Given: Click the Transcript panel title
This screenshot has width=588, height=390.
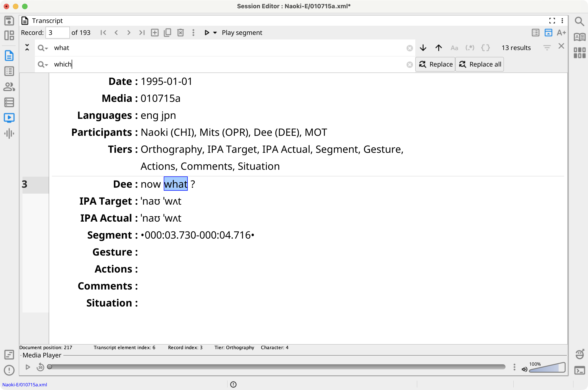Looking at the screenshot, I should pyautogui.click(x=47, y=21).
